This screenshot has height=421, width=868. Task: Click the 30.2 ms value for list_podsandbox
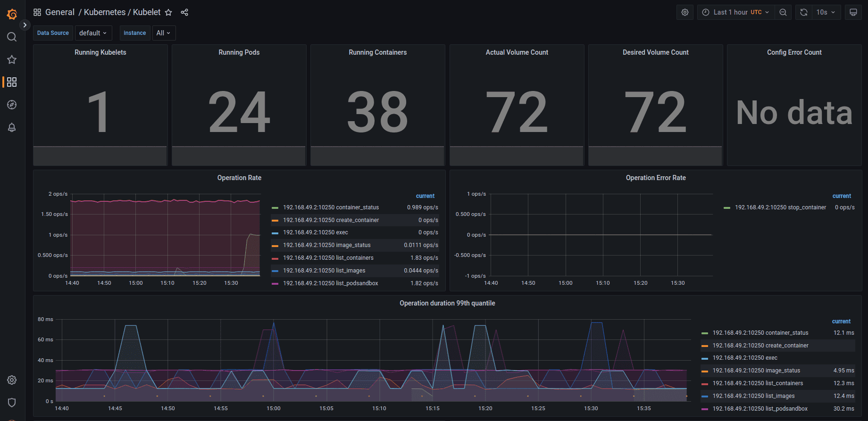(x=843, y=409)
